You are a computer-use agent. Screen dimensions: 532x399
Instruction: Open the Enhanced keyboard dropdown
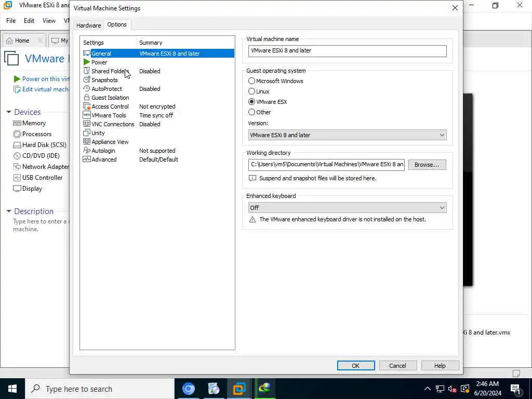[x=347, y=208]
